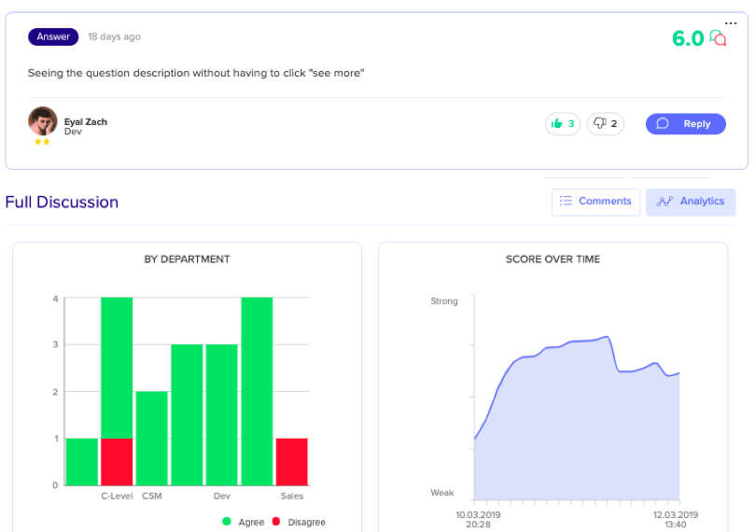The width and height of the screenshot is (756, 532).
Task: Toggle the Disagree legend series
Action: coord(299,522)
